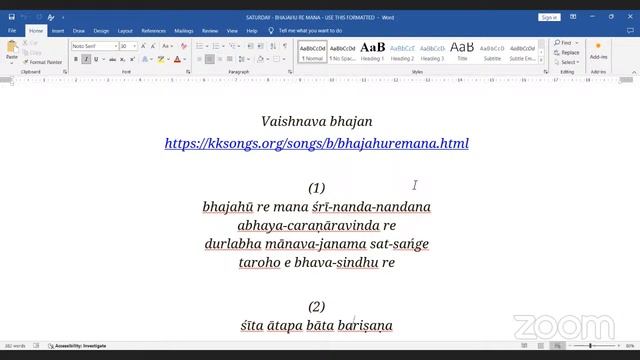Click the touch/mouse mode quick access icon

(51, 17)
